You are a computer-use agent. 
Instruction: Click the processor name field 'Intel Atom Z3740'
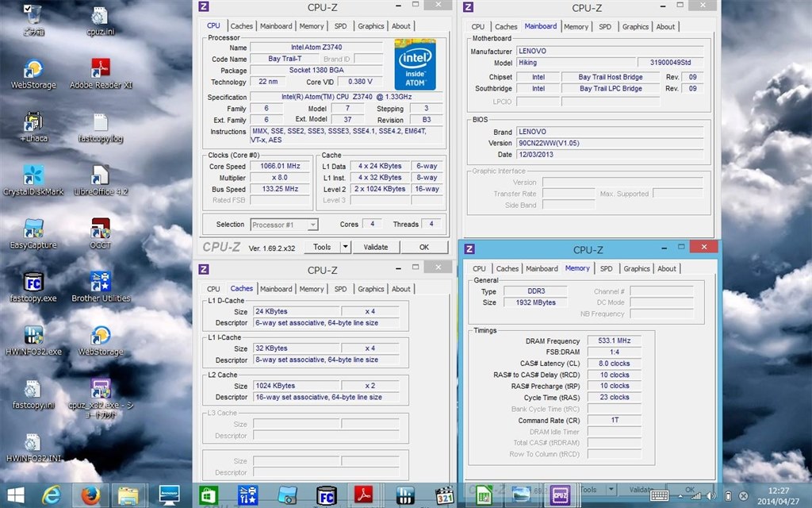[x=316, y=47]
